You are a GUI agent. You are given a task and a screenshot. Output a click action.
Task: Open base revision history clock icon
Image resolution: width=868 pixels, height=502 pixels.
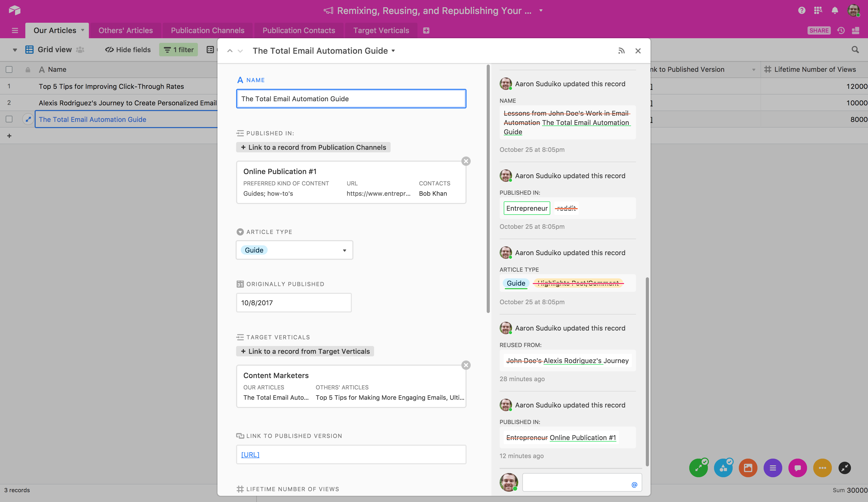pos(841,30)
